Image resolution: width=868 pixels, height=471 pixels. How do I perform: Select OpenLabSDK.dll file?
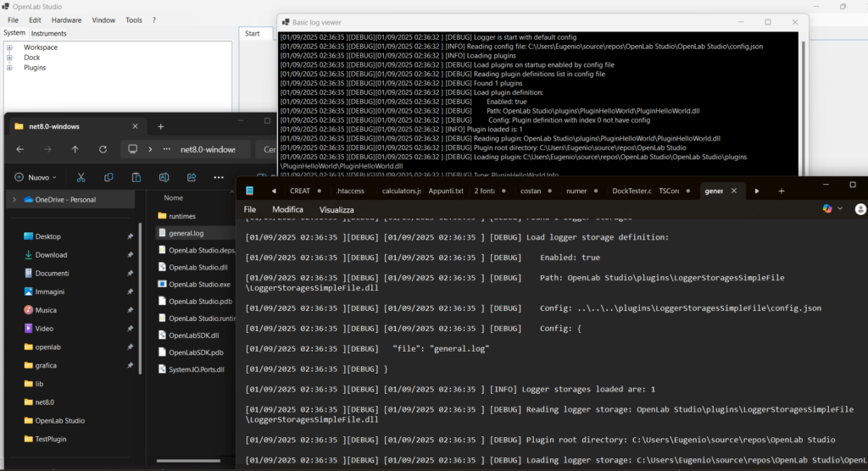click(194, 335)
